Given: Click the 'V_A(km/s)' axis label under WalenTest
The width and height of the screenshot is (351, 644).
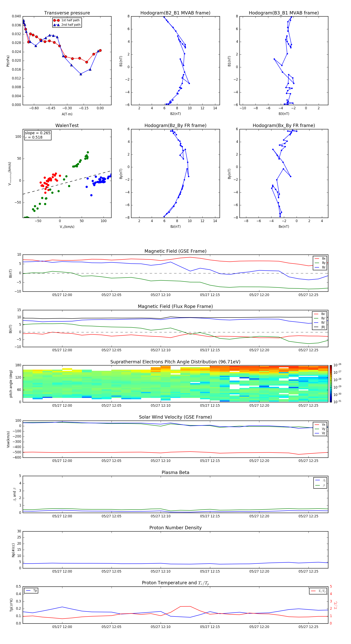Looking at the screenshot, I should coord(67,227).
